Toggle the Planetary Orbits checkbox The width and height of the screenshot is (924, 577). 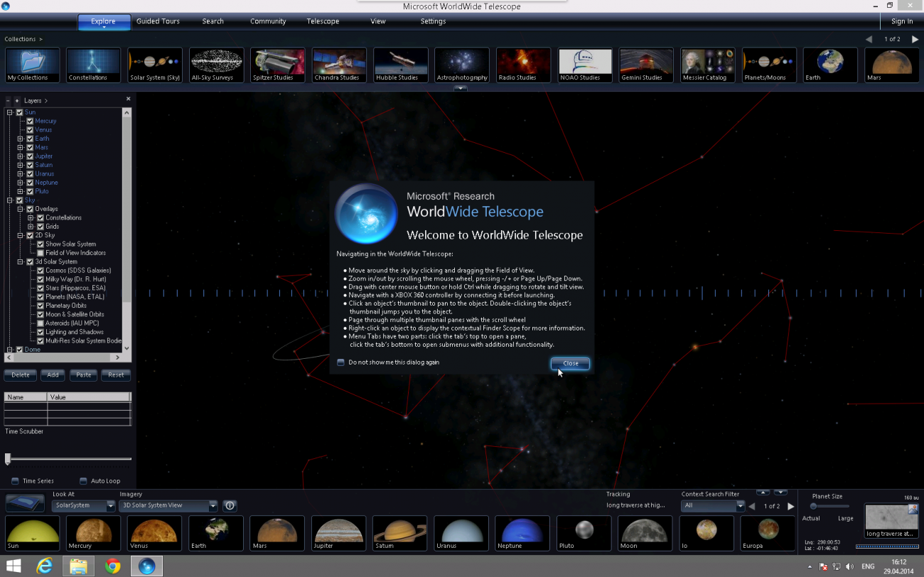point(41,306)
